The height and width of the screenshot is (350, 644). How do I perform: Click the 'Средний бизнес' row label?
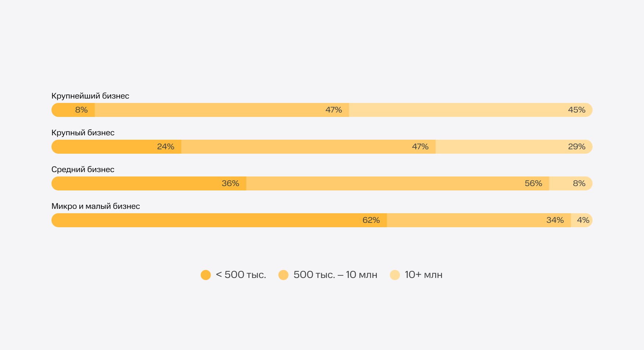pos(83,169)
